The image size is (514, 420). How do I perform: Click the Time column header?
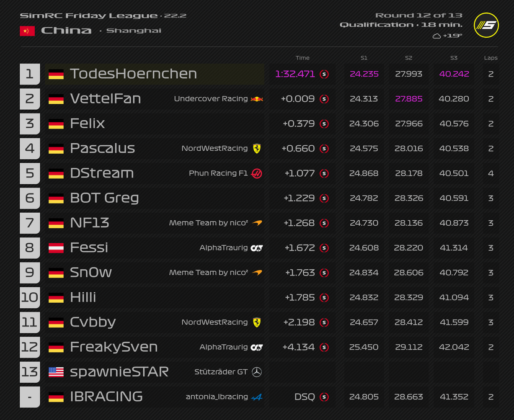coord(303,58)
